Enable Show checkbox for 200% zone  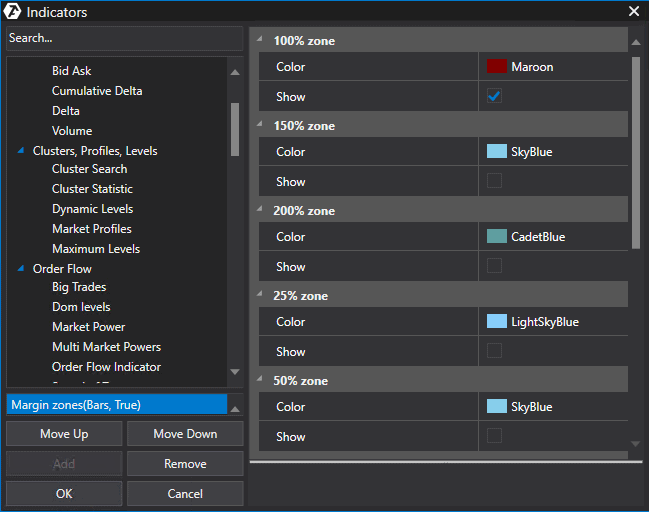494,267
